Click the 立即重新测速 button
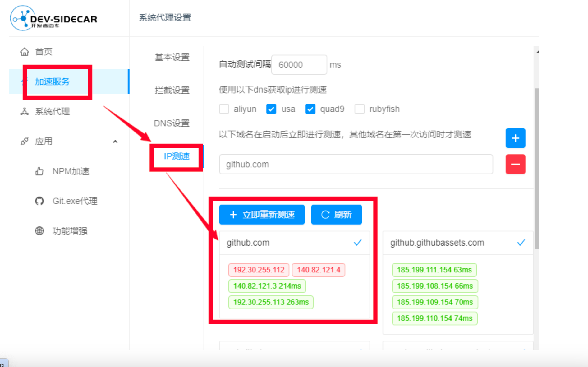The height and width of the screenshot is (367, 588). click(x=262, y=215)
